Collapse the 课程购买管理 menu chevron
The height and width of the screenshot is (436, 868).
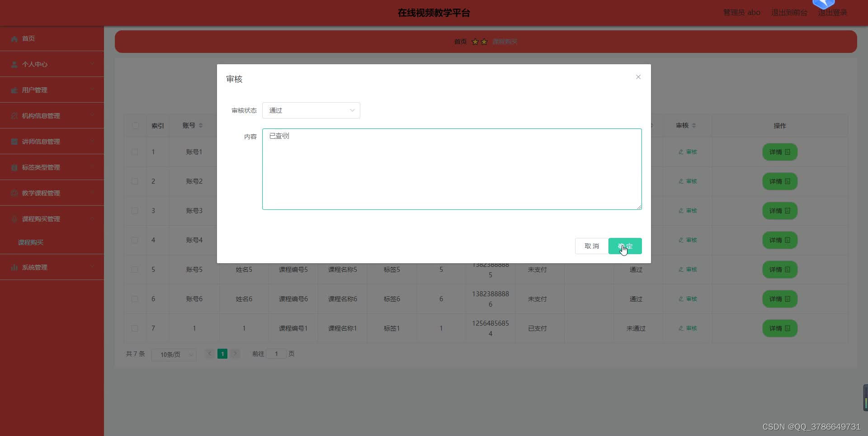coord(92,218)
